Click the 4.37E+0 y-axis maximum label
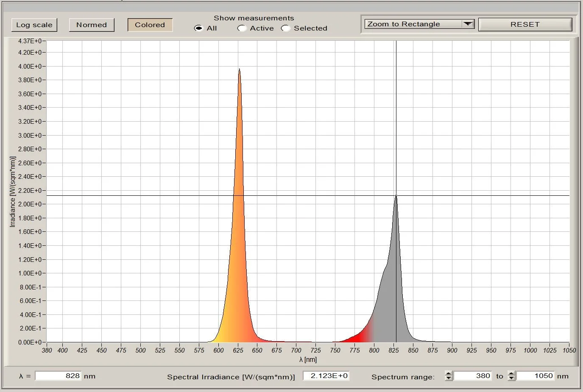This screenshot has height=392, width=583. (x=30, y=41)
